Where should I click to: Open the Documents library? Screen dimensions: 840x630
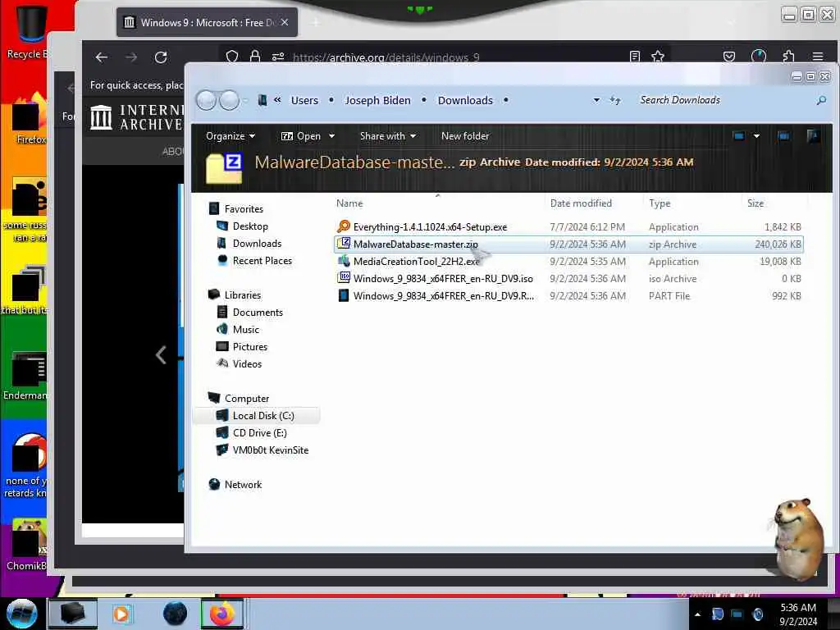(257, 313)
